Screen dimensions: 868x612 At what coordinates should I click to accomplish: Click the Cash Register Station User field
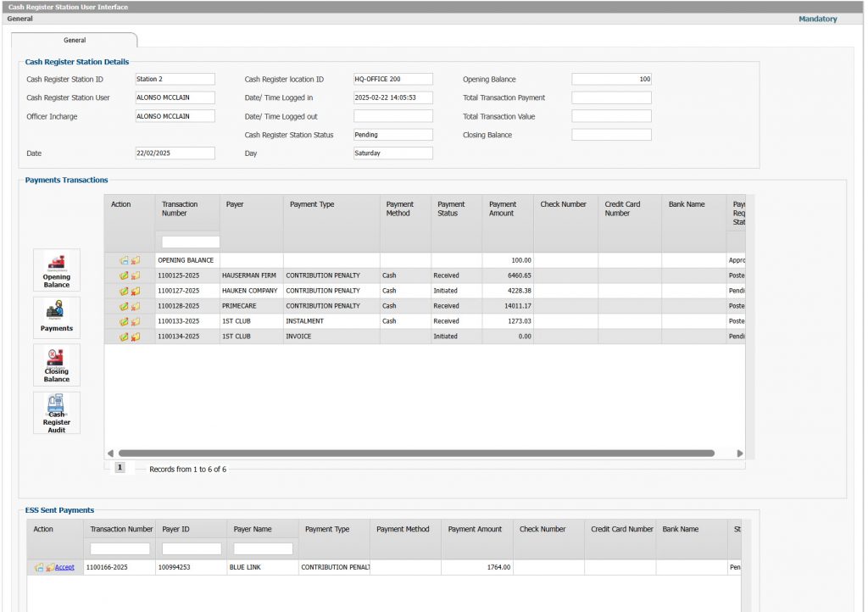pos(175,97)
